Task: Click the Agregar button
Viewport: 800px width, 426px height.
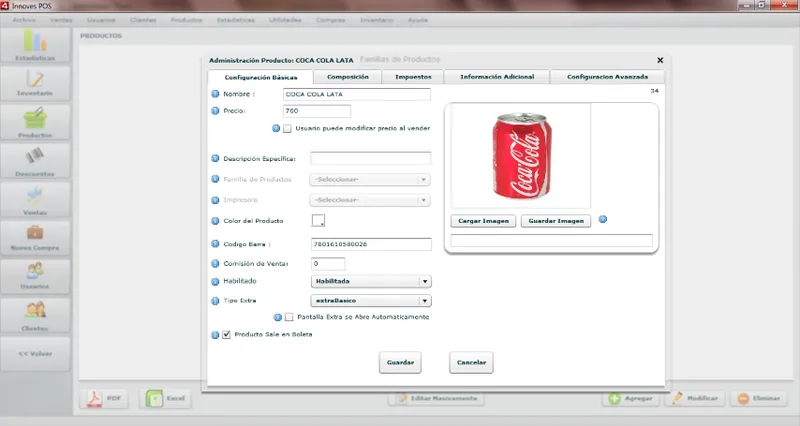Action: point(631,398)
